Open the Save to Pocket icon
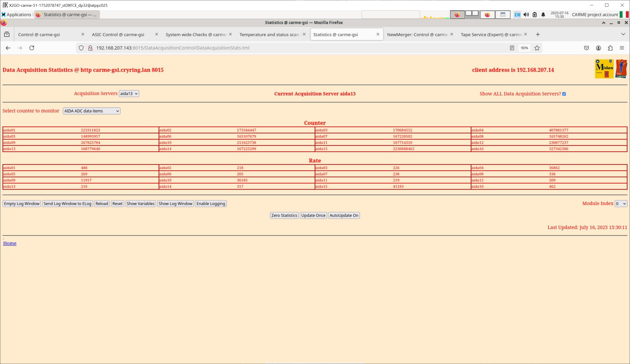Screen dimensions: 630x364 [586, 48]
